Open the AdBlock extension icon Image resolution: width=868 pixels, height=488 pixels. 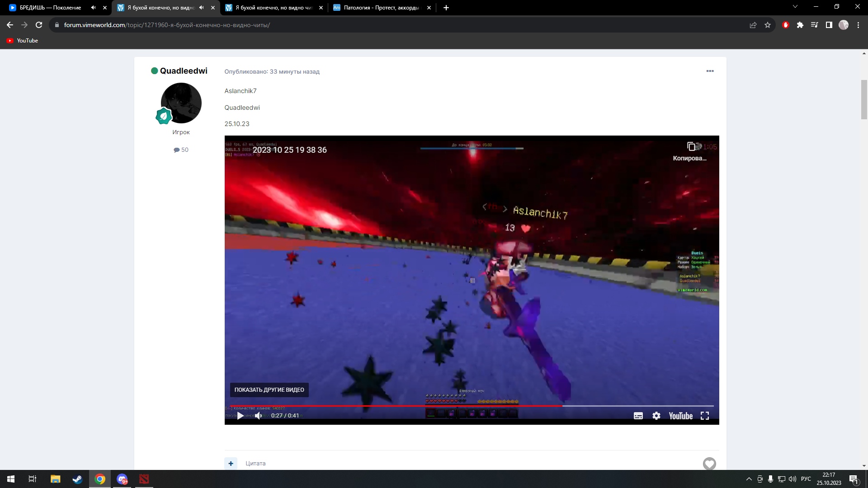pyautogui.click(x=785, y=25)
